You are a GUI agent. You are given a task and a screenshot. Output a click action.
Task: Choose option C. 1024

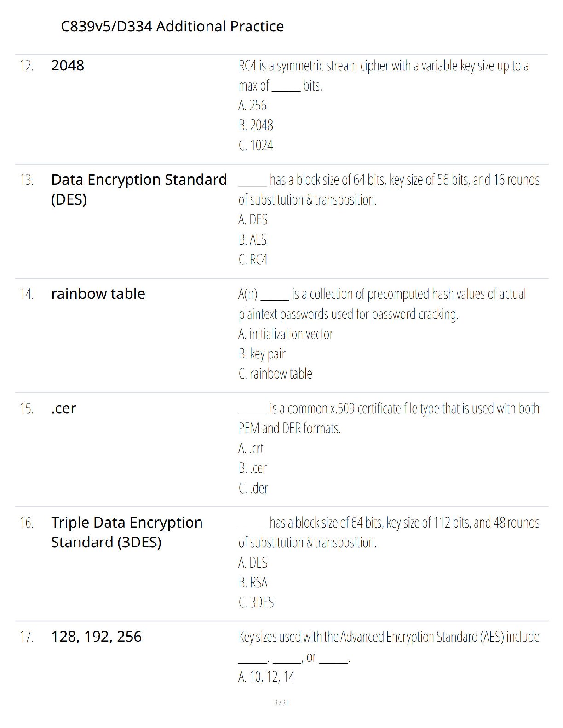256,145
